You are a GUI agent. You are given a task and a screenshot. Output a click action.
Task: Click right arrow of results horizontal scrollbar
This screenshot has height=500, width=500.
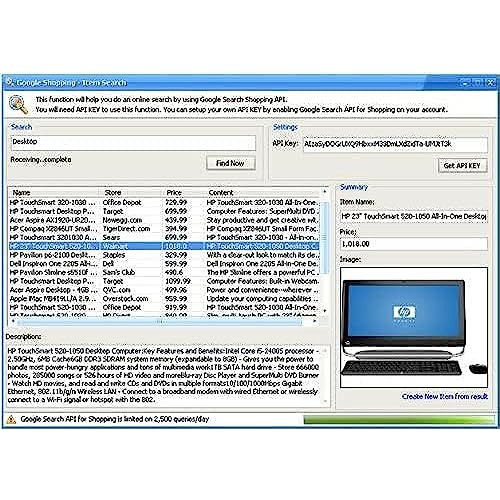[x=315, y=321]
